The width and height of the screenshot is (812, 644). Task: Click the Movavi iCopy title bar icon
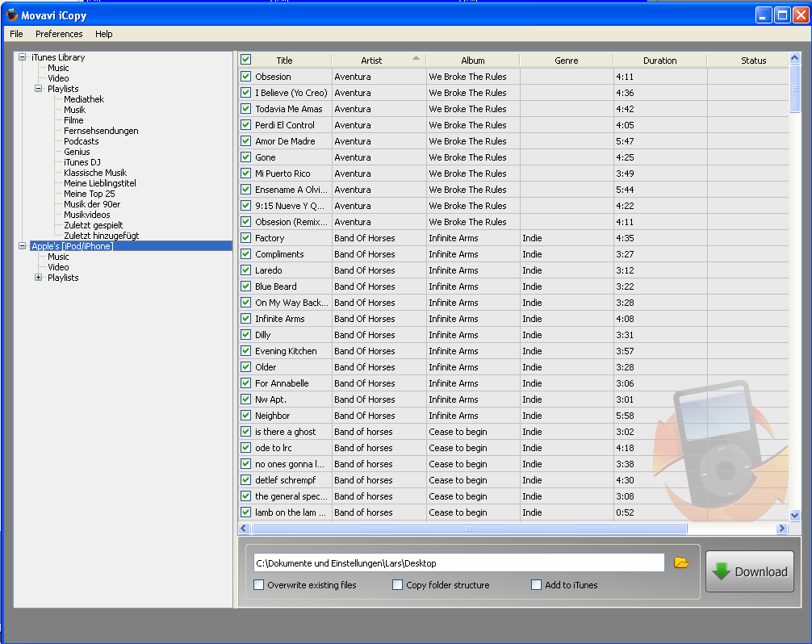pyautogui.click(x=11, y=15)
